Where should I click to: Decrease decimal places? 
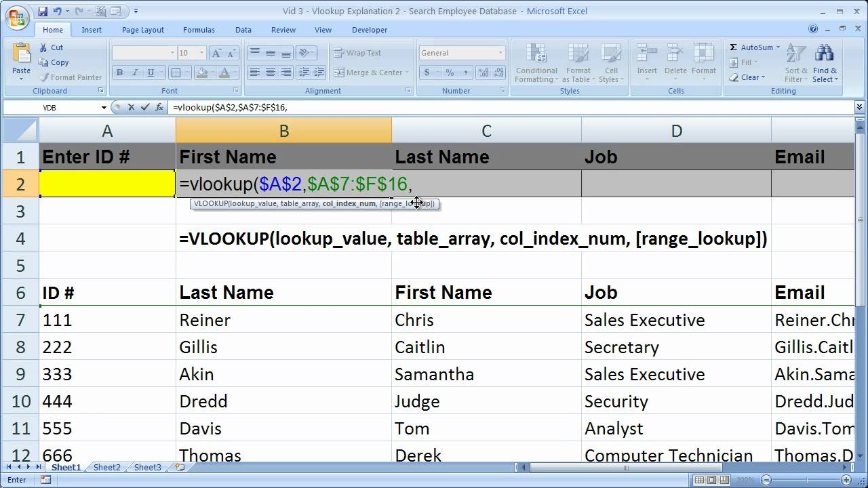point(500,73)
